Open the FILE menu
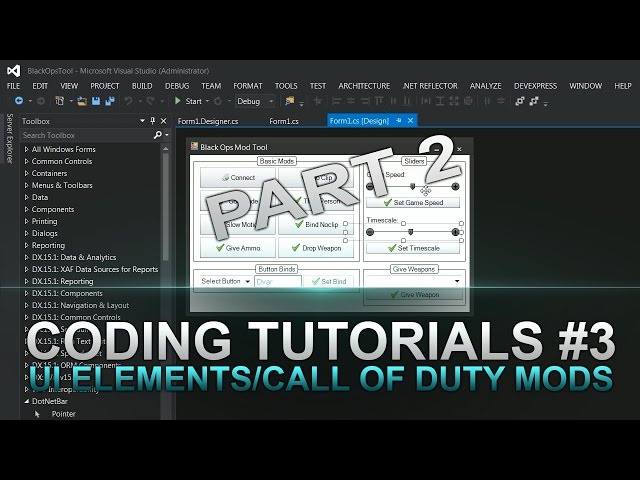This screenshot has width=640, height=480. (x=13, y=86)
